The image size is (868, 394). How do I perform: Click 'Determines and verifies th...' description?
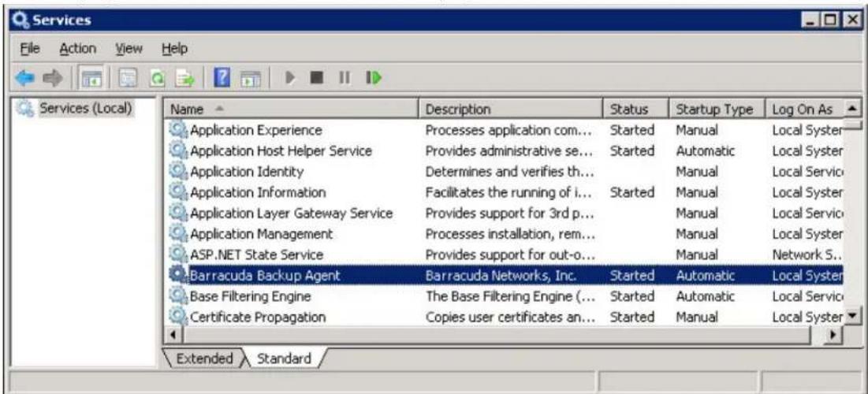point(509,172)
